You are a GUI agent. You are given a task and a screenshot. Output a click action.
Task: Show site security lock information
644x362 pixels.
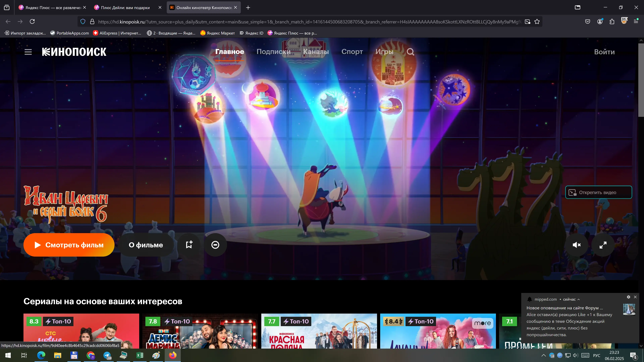pyautogui.click(x=92, y=22)
